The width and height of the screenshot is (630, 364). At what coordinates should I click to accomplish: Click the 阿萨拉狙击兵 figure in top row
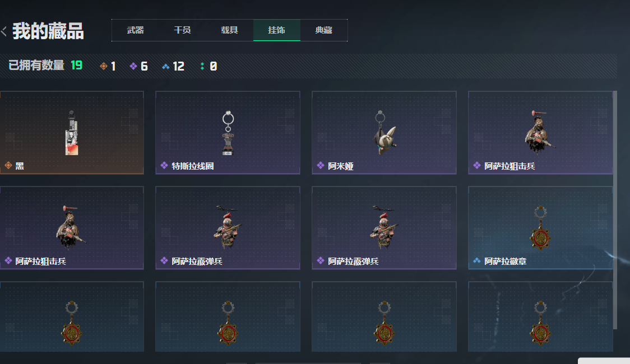540,132
